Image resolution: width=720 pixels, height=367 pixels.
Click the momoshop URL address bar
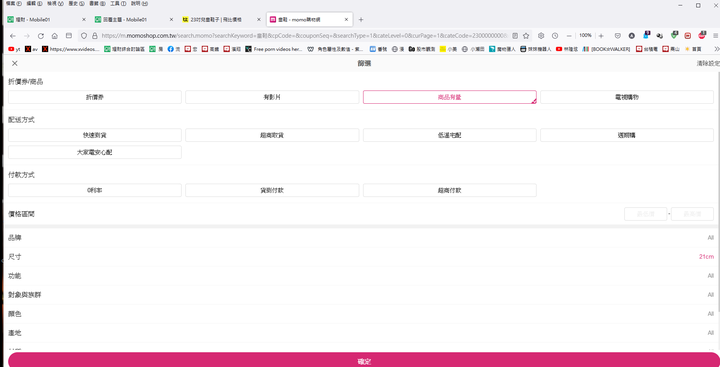[303, 36]
